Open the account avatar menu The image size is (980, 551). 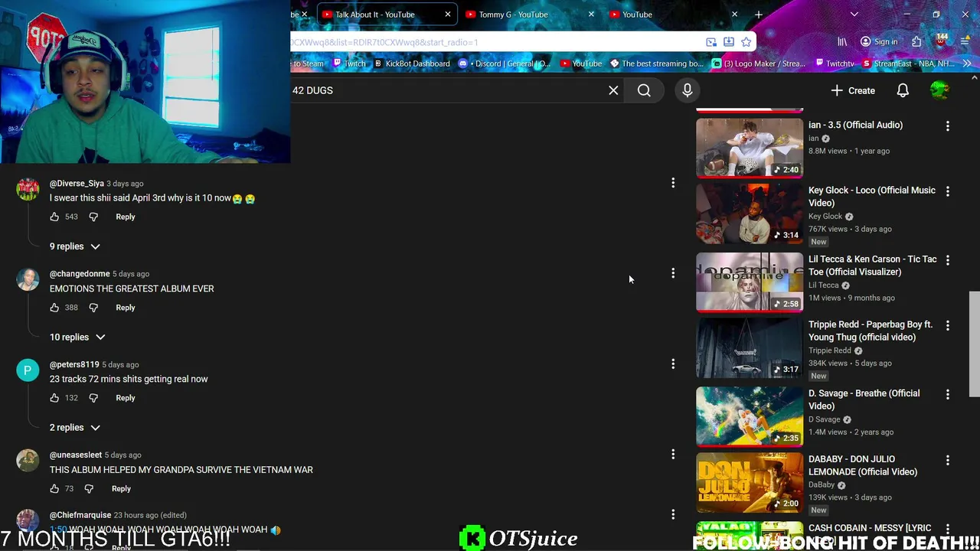tap(939, 90)
